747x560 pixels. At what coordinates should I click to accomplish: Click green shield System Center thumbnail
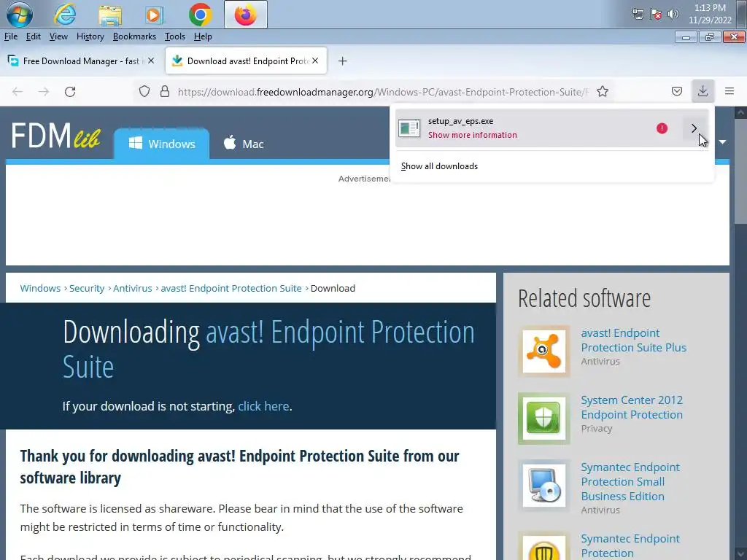(544, 419)
